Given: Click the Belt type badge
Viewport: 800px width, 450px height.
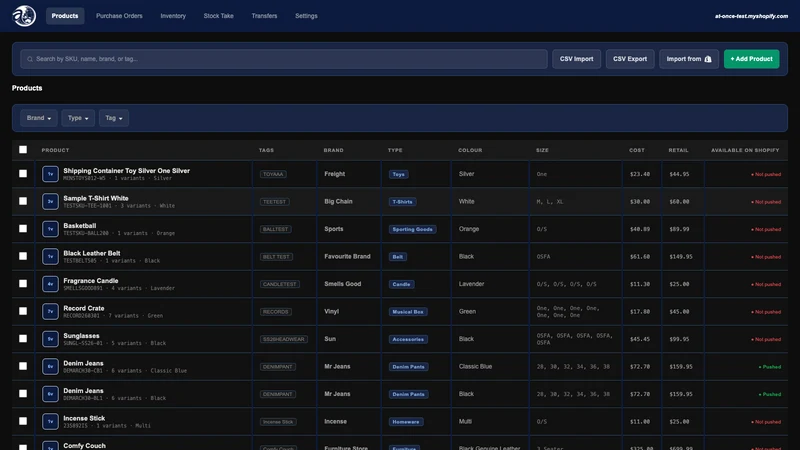Looking at the screenshot, I should tap(397, 257).
